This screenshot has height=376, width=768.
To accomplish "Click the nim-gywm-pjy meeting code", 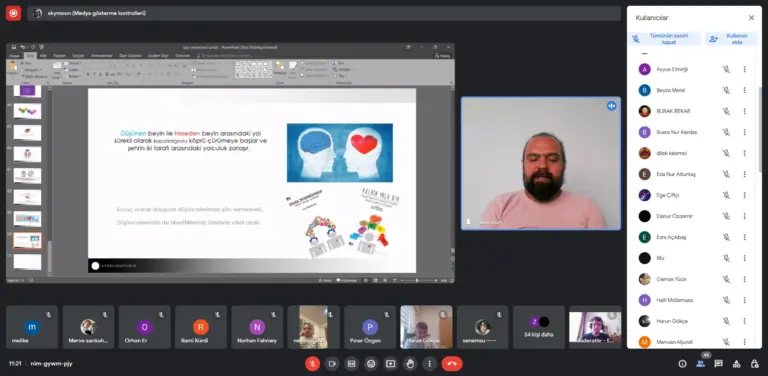I will tap(51, 364).
